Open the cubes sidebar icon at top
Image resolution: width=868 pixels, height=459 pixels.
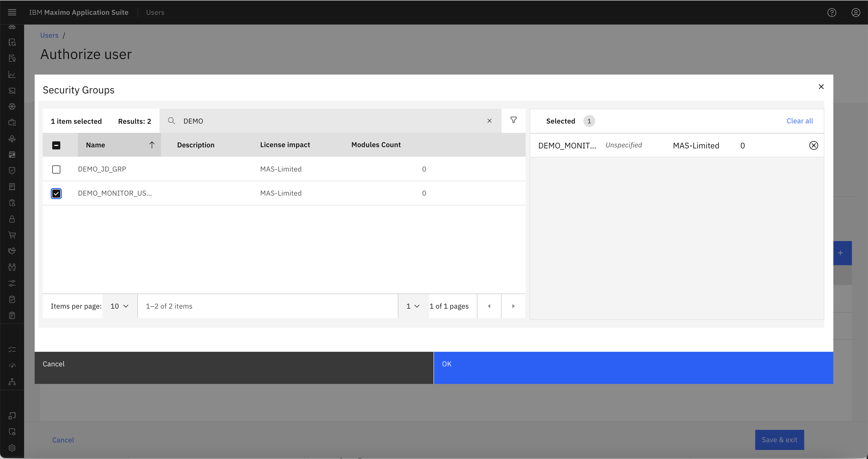(x=12, y=27)
